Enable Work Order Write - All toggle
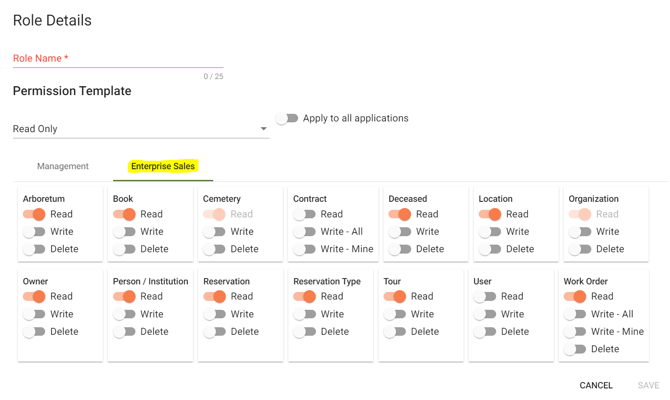 [x=575, y=314]
